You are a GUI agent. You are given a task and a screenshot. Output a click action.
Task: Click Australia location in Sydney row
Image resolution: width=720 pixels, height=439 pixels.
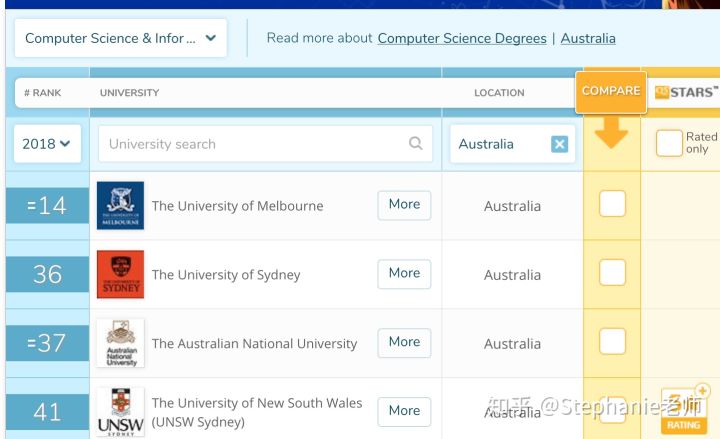point(512,275)
